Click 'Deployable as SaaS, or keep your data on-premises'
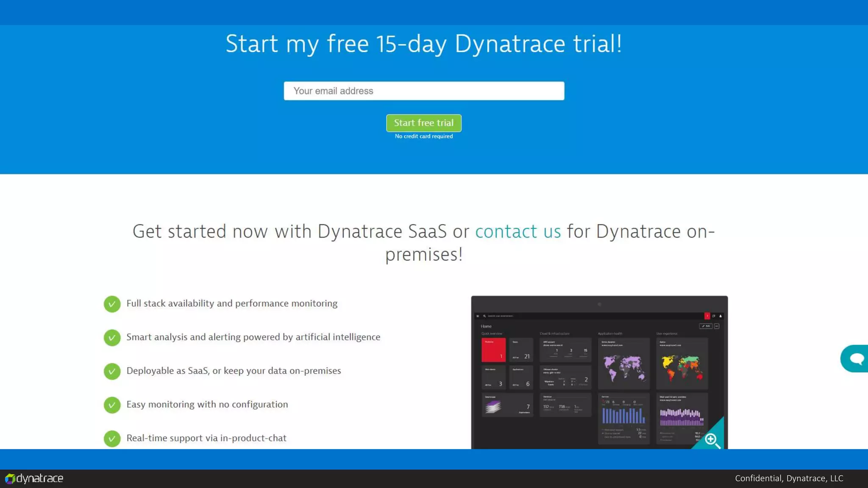This screenshot has height=488, width=868. coord(234,371)
